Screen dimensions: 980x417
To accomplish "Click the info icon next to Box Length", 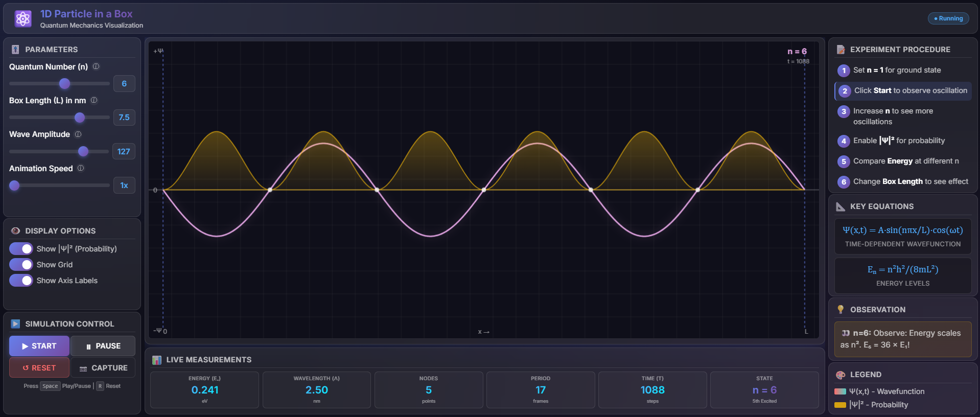I will 94,100.
